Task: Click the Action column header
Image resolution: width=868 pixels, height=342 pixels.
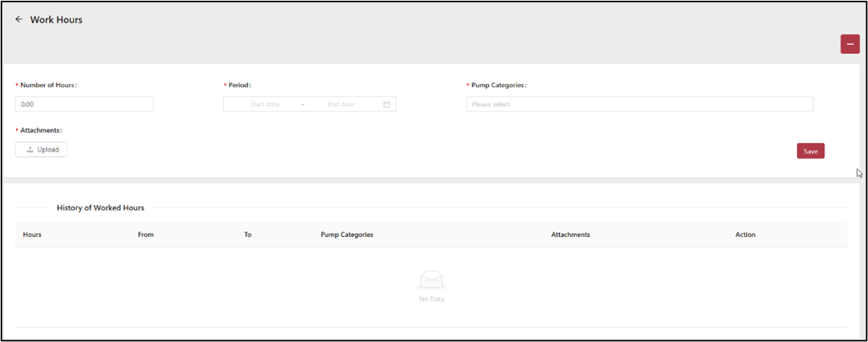Action: point(745,235)
